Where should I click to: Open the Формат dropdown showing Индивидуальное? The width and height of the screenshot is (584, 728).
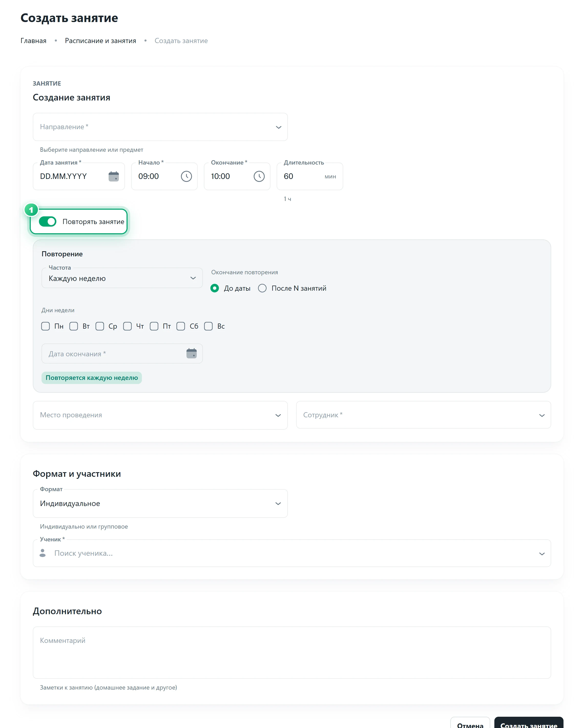point(160,503)
